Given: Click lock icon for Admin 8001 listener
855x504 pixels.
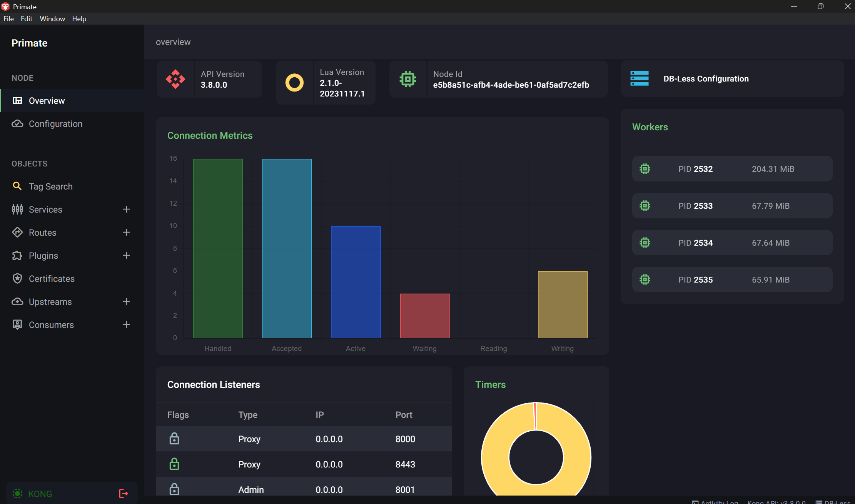Looking at the screenshot, I should (x=174, y=489).
